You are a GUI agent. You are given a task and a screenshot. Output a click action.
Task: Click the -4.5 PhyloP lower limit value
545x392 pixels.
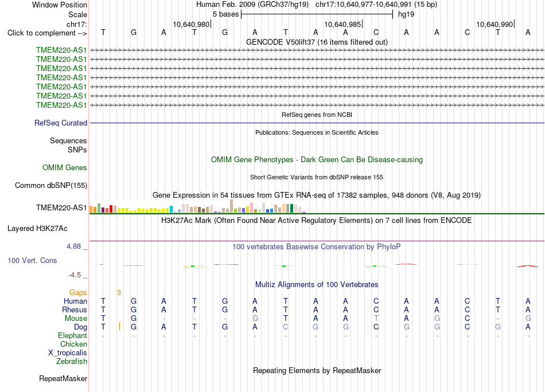[75, 275]
